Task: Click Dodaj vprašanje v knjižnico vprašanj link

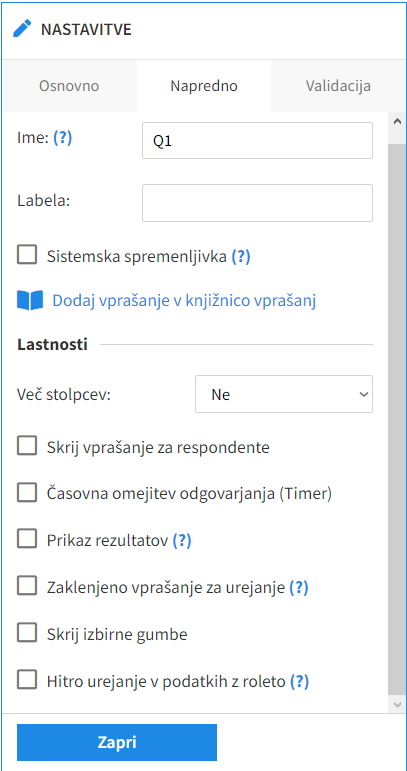Action: [184, 300]
